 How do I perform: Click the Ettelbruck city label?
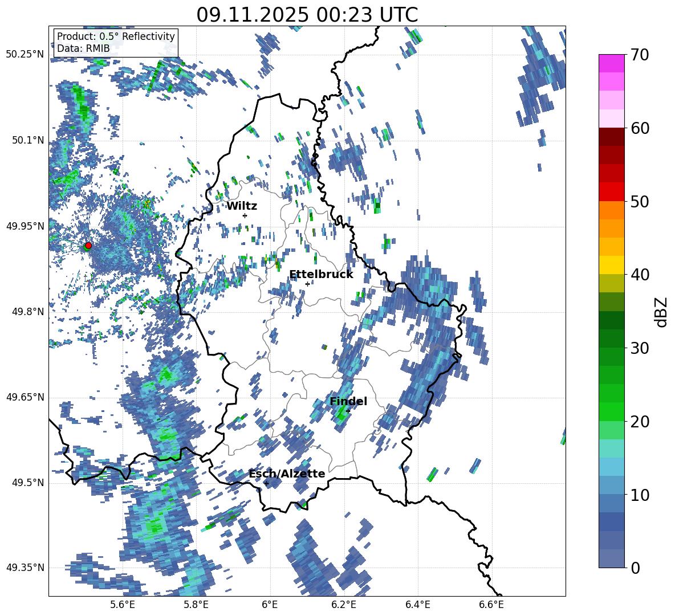point(321,275)
